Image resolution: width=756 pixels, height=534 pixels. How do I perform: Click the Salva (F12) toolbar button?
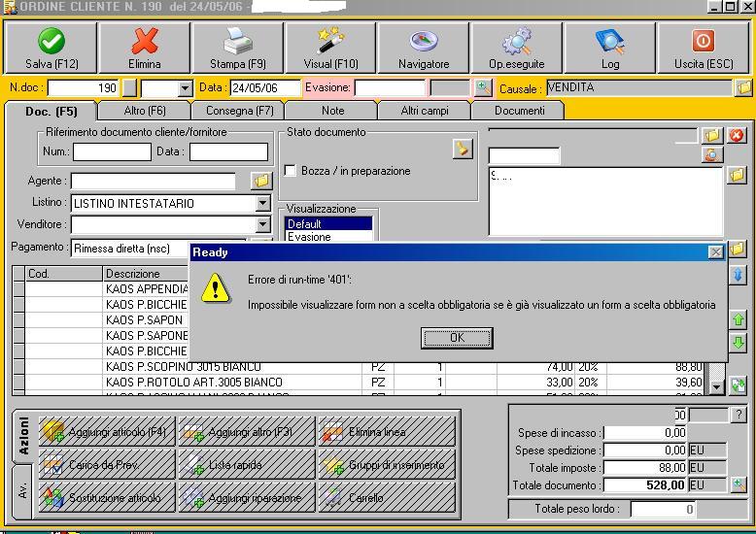pos(52,48)
